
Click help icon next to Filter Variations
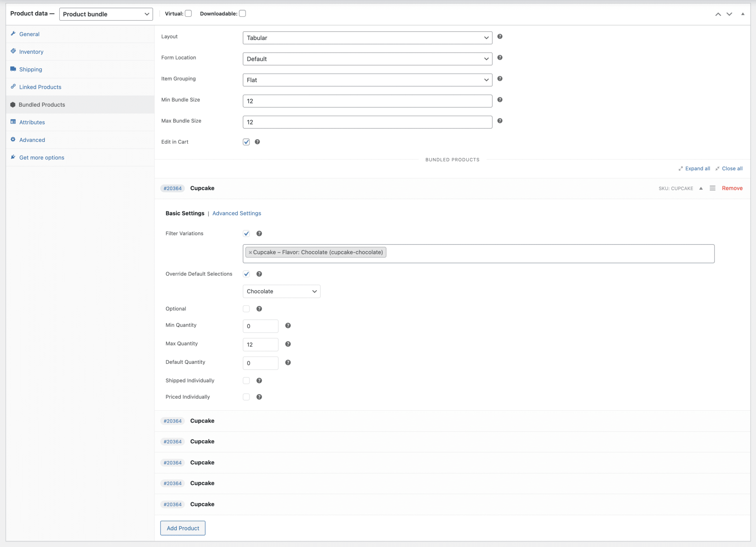point(259,233)
